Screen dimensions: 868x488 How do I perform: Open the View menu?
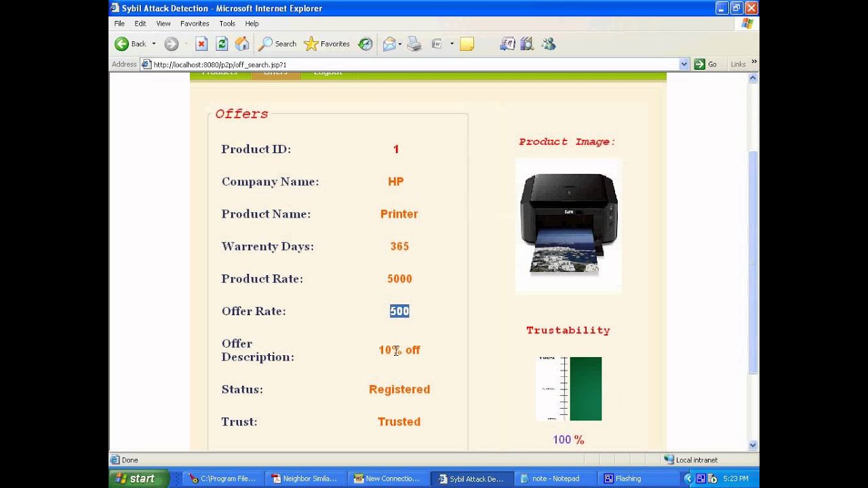pos(163,23)
